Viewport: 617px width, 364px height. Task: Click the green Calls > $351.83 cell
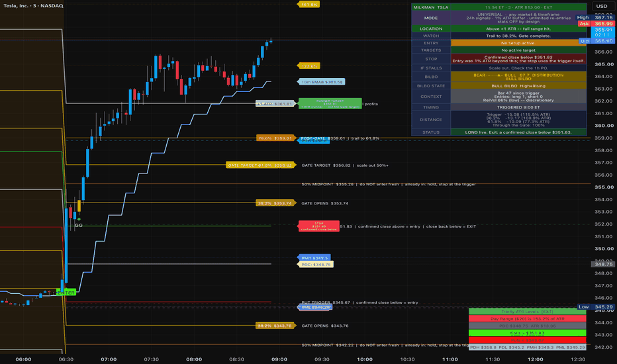tap(527, 333)
